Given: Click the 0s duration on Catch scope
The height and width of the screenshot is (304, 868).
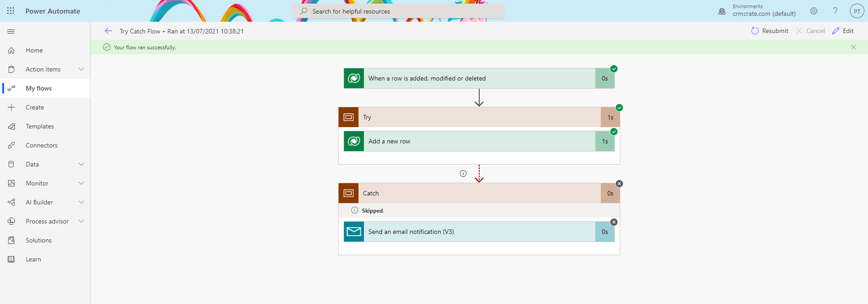Looking at the screenshot, I should 610,193.
